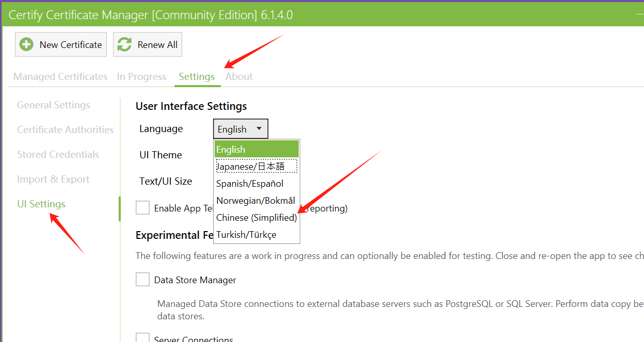Switch to the In Progress tab
Viewport: 644px width, 342px height.
pos(142,76)
